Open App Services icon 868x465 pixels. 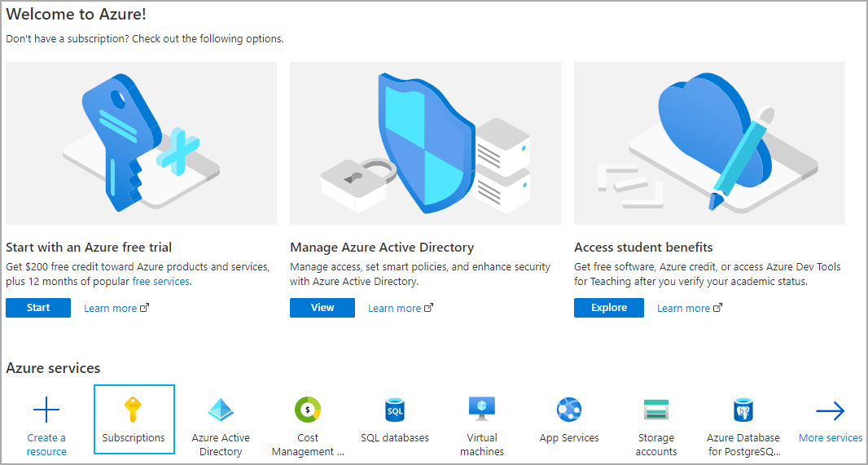[569, 410]
